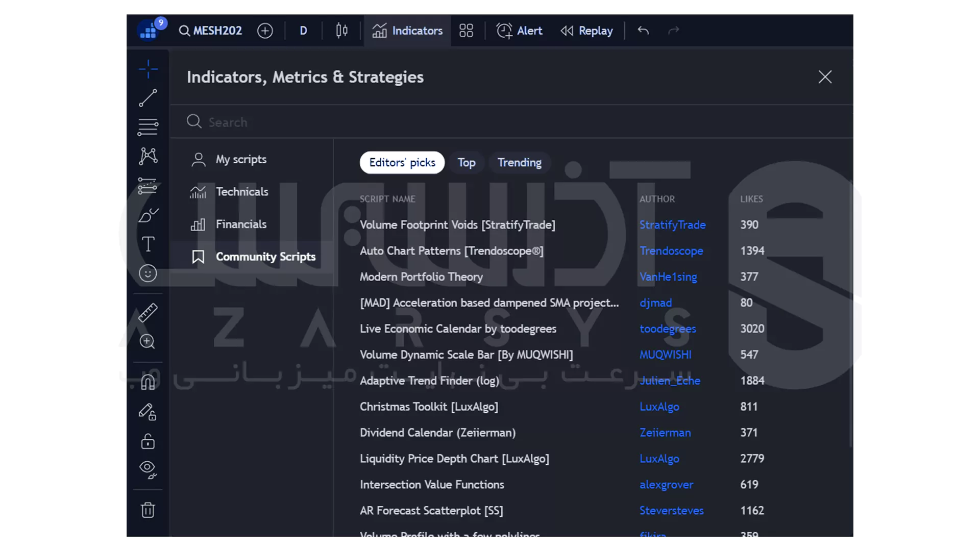
Task: Toggle hide all drawings eye icon
Action: click(148, 469)
